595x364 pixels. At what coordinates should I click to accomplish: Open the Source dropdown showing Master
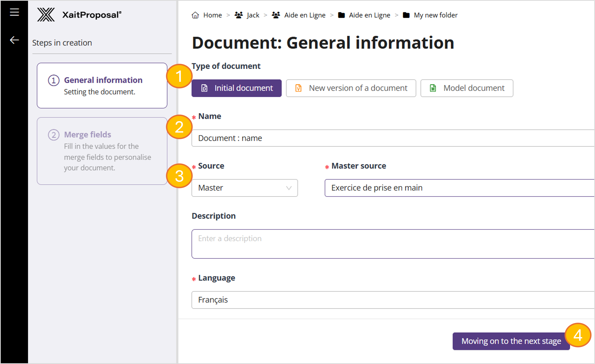coord(244,188)
